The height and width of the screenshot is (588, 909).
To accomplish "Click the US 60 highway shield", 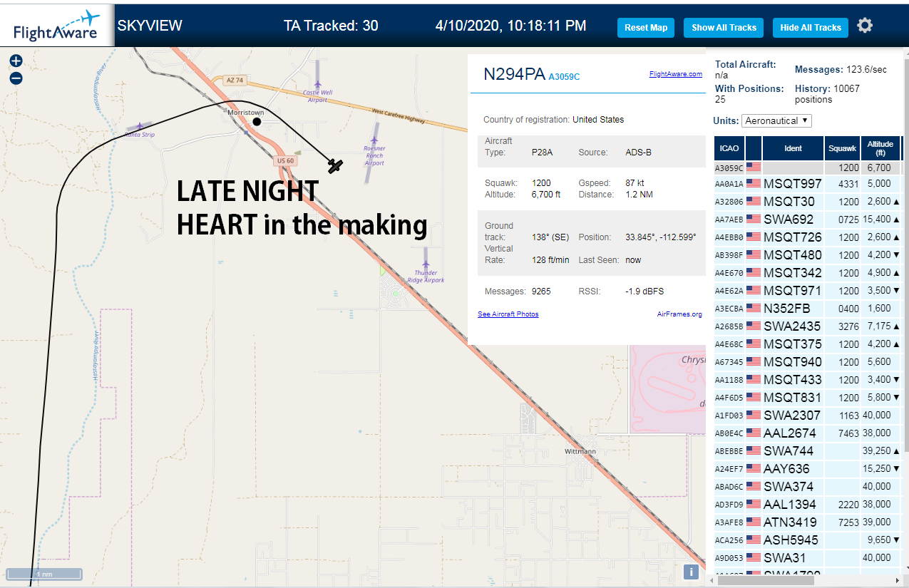I will coord(285,161).
